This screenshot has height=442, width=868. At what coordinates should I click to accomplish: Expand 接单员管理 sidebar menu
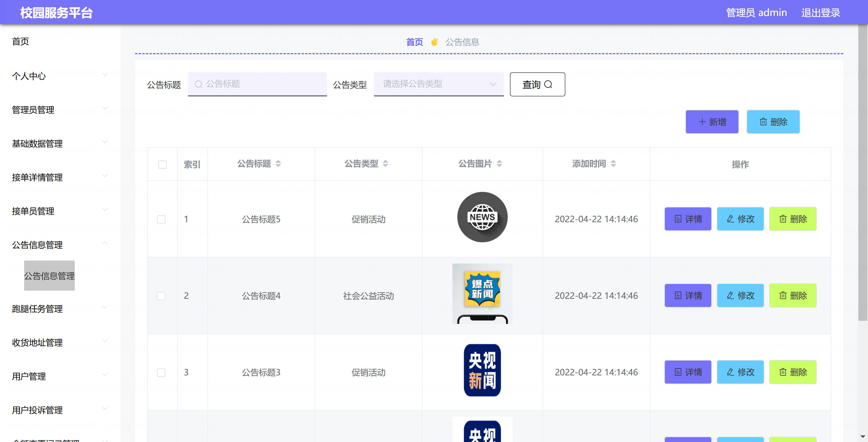(x=60, y=211)
